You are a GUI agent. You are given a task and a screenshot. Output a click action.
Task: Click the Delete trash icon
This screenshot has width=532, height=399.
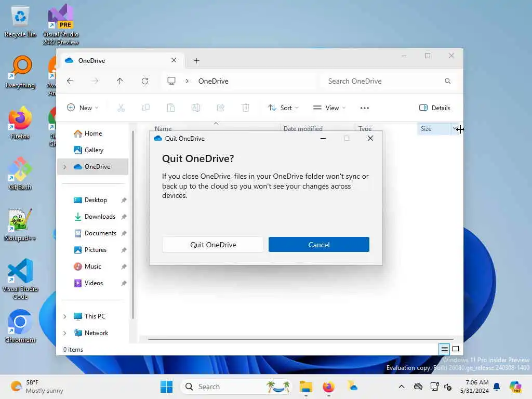(246, 108)
